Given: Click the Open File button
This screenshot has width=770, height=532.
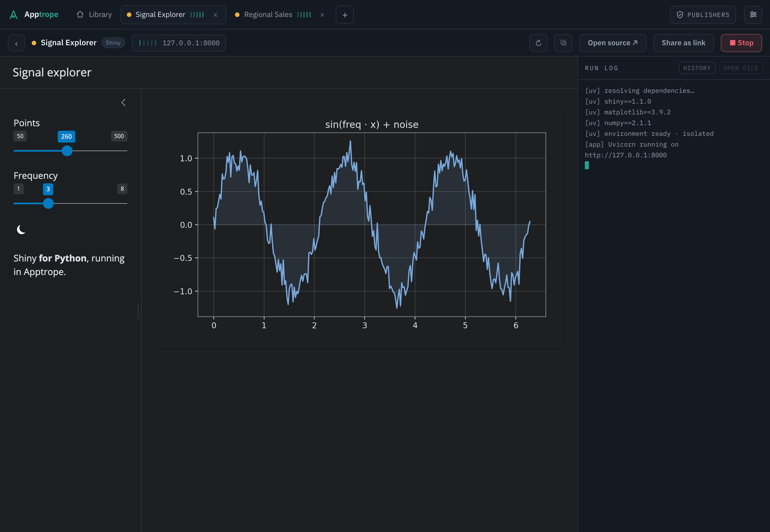Looking at the screenshot, I should click(741, 68).
